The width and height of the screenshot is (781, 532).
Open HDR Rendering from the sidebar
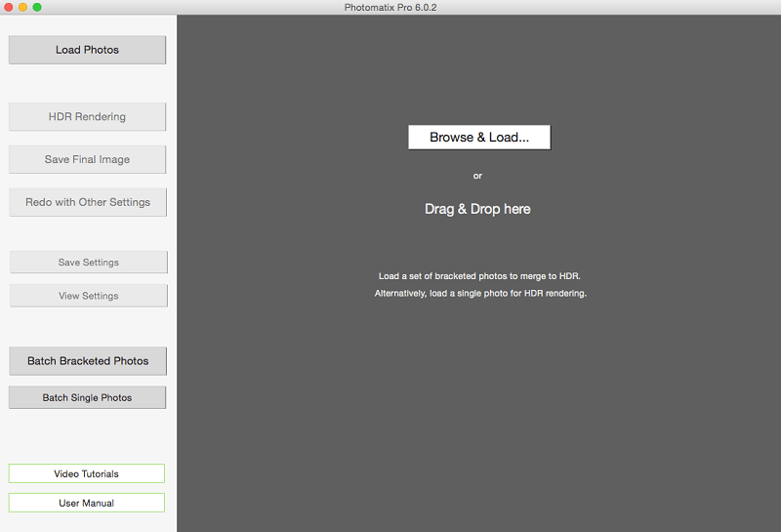[x=87, y=117]
